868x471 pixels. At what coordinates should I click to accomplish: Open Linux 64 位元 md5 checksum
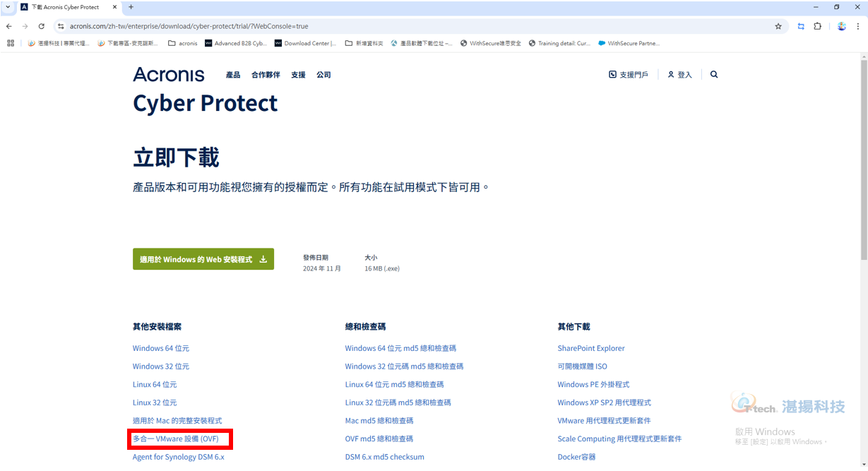tap(394, 385)
